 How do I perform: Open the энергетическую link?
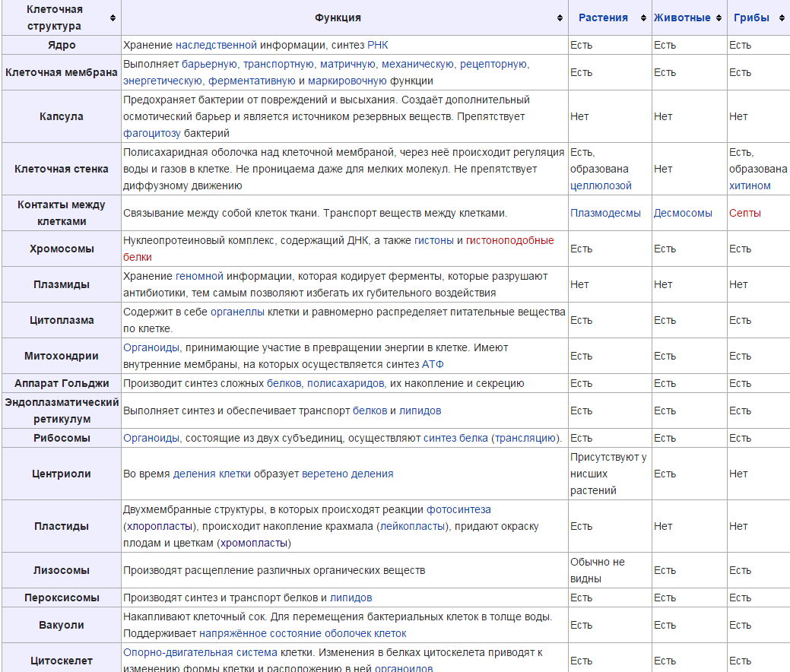[x=162, y=81]
